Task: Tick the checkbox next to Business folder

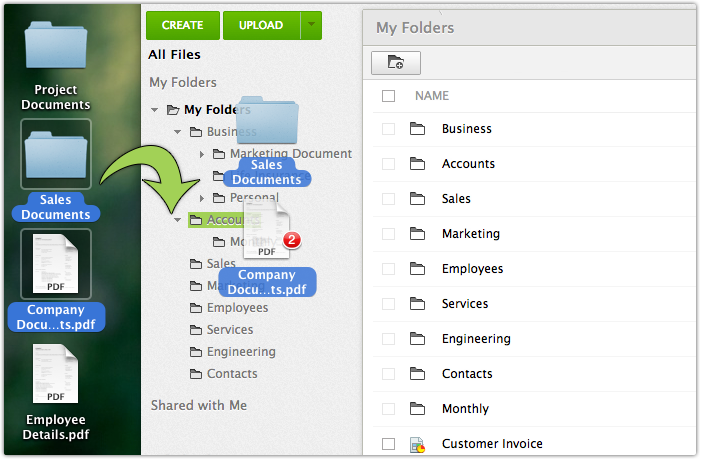Action: (389, 129)
